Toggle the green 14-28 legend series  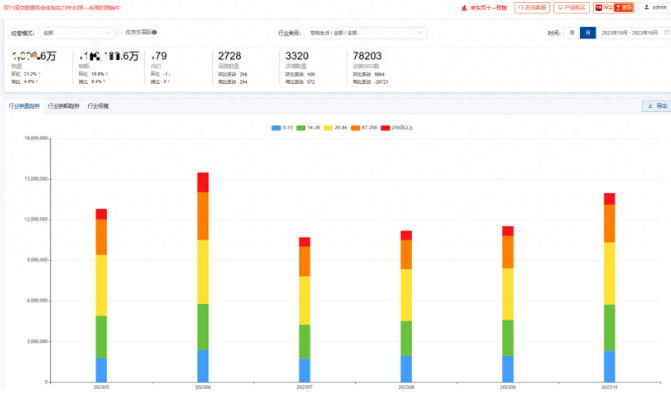[308, 128]
